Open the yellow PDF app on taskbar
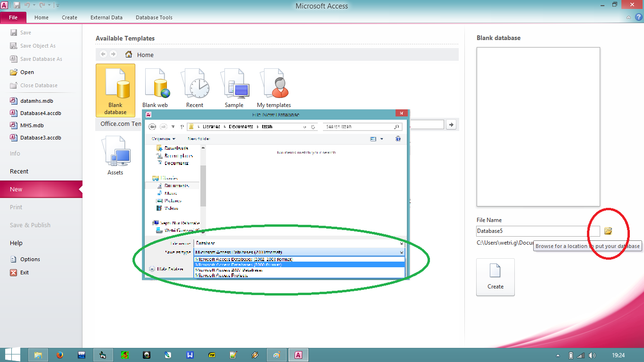Image resolution: width=644 pixels, height=362 pixels. (x=212, y=355)
